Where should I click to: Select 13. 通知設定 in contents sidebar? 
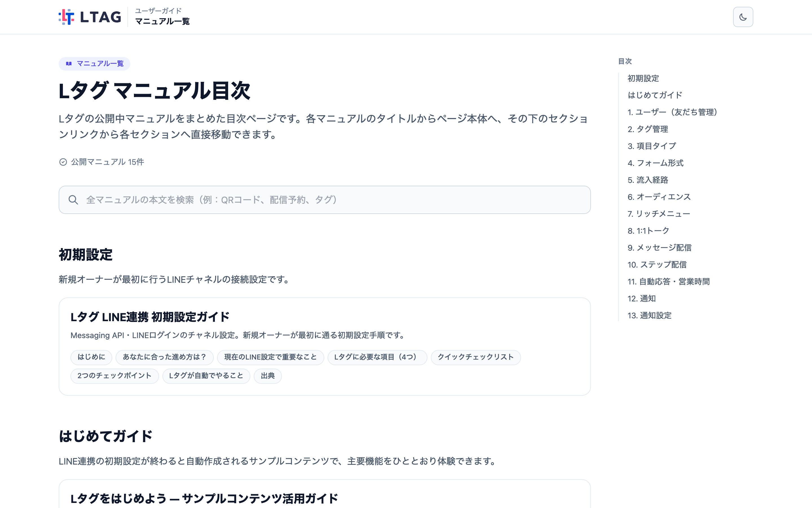click(x=649, y=316)
